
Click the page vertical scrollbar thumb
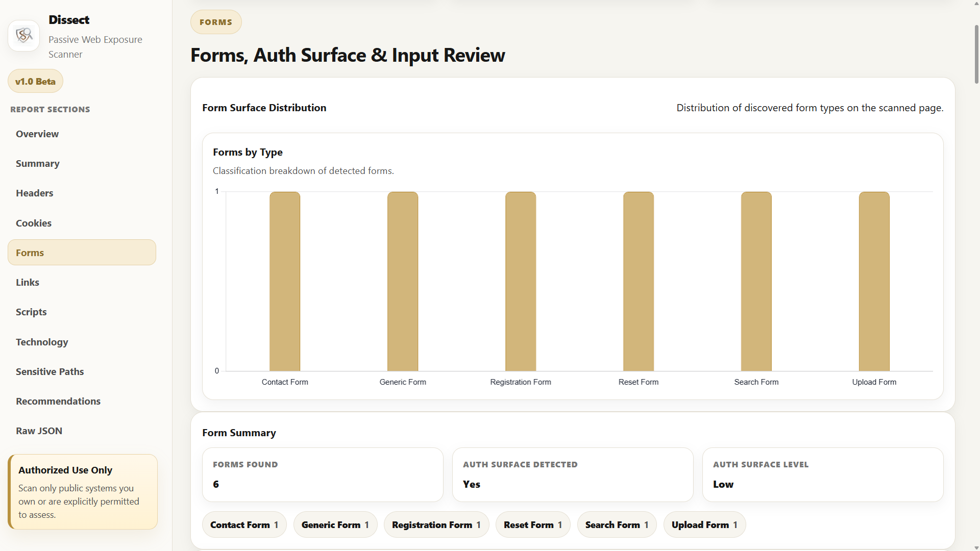[976, 54]
